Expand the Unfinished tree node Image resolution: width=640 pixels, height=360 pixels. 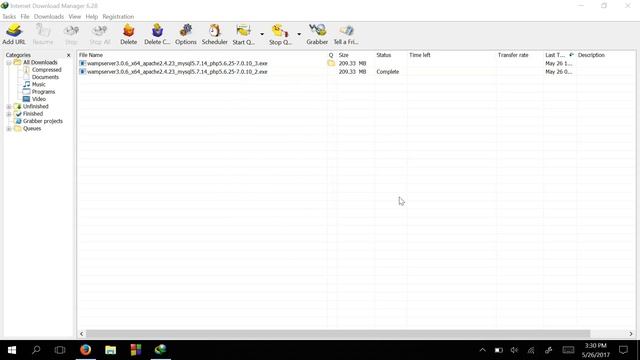tap(9, 107)
